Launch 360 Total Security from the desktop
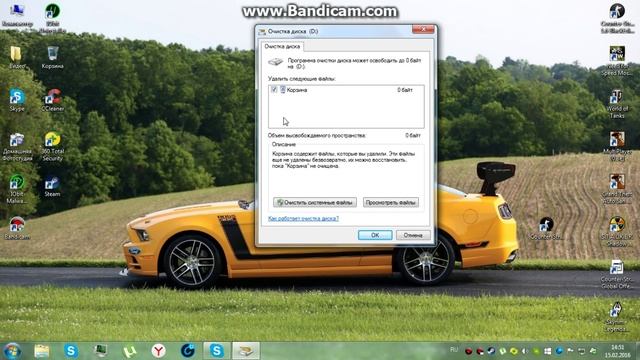640x360 pixels. click(x=53, y=147)
